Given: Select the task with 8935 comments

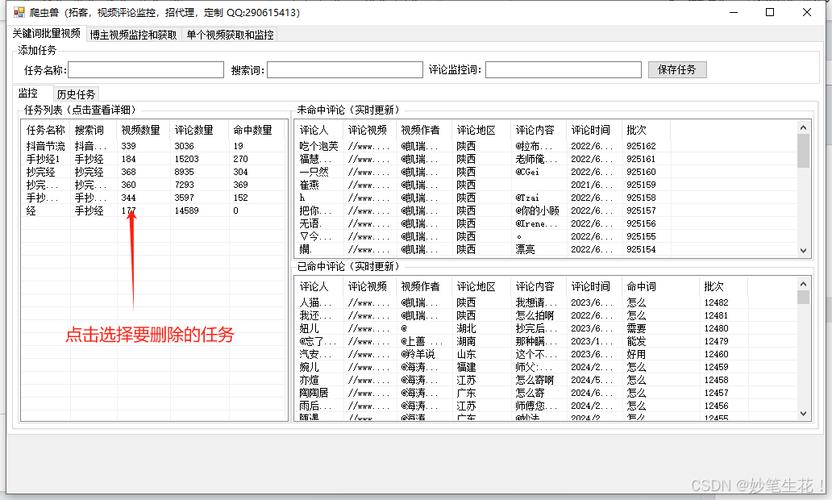Looking at the screenshot, I should [154, 172].
